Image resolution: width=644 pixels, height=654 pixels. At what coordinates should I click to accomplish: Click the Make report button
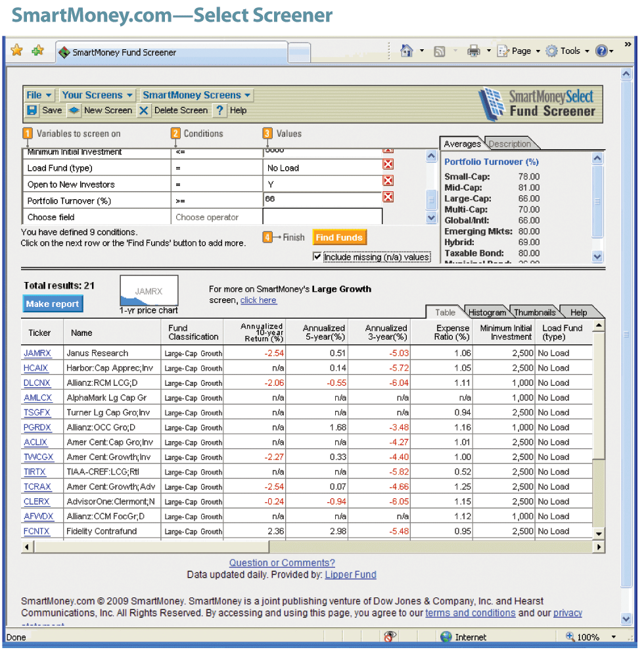(53, 304)
